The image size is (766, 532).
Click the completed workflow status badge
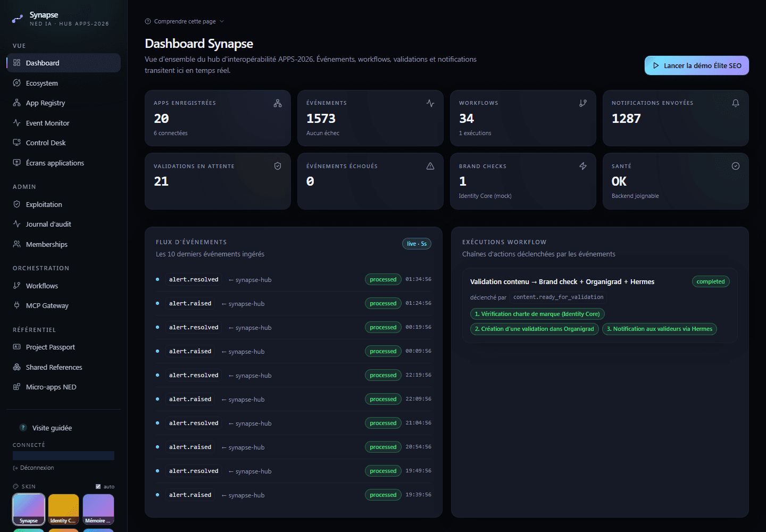[x=711, y=281]
